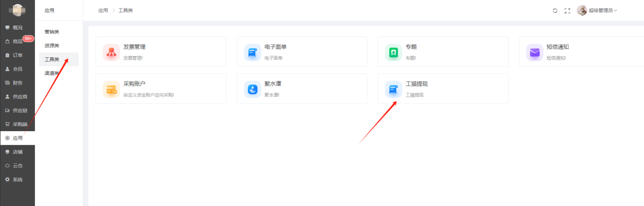
Task: Open 系统 in the left sidebar
Action: 17,179
